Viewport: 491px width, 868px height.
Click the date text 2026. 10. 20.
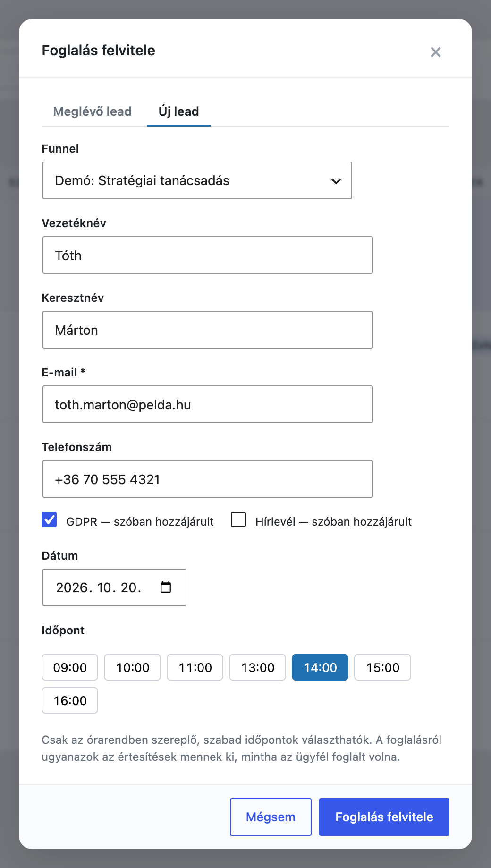99,587
